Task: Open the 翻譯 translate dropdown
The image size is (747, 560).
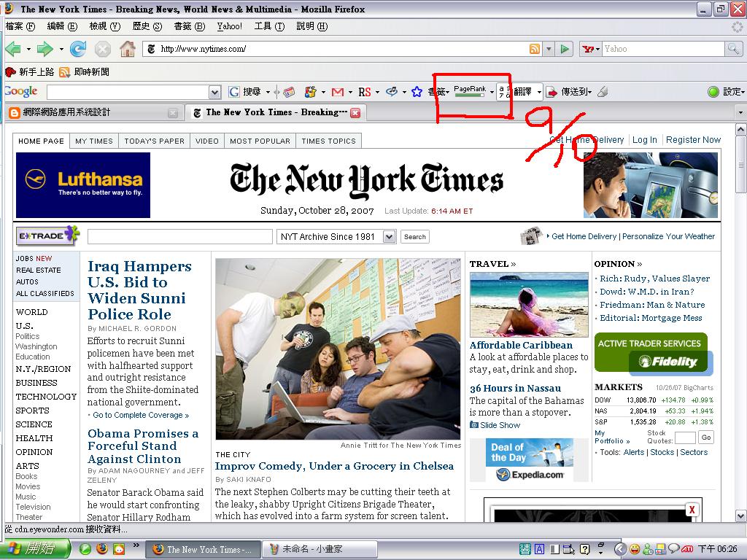Action: (539, 92)
